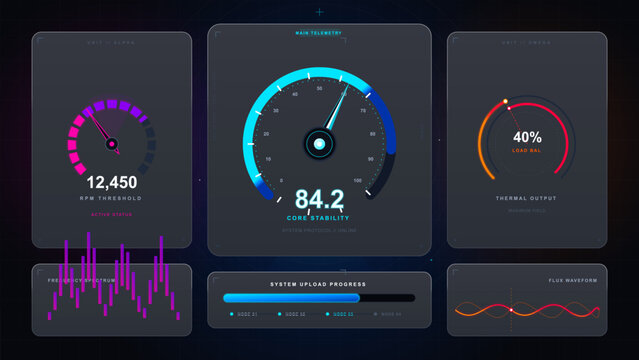Image resolution: width=639 pixels, height=360 pixels.
Task: Click the UNIT // ALPHA panel header
Action: pos(111,42)
